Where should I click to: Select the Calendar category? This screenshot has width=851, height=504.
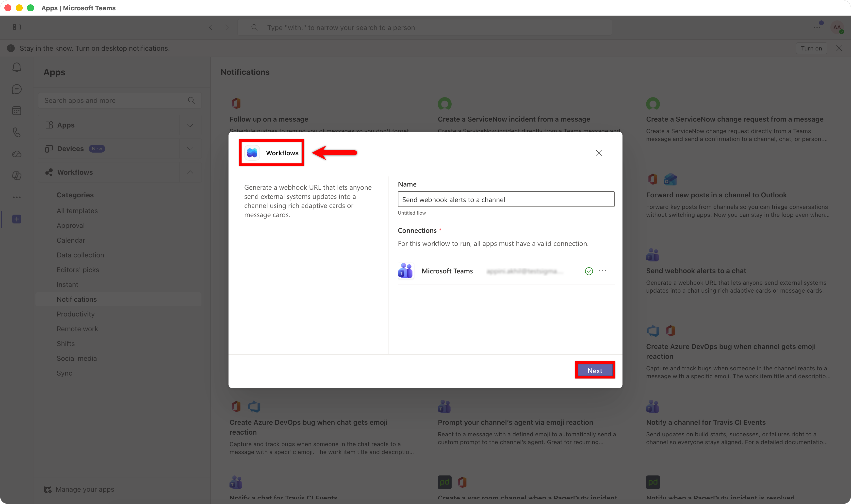pyautogui.click(x=71, y=240)
